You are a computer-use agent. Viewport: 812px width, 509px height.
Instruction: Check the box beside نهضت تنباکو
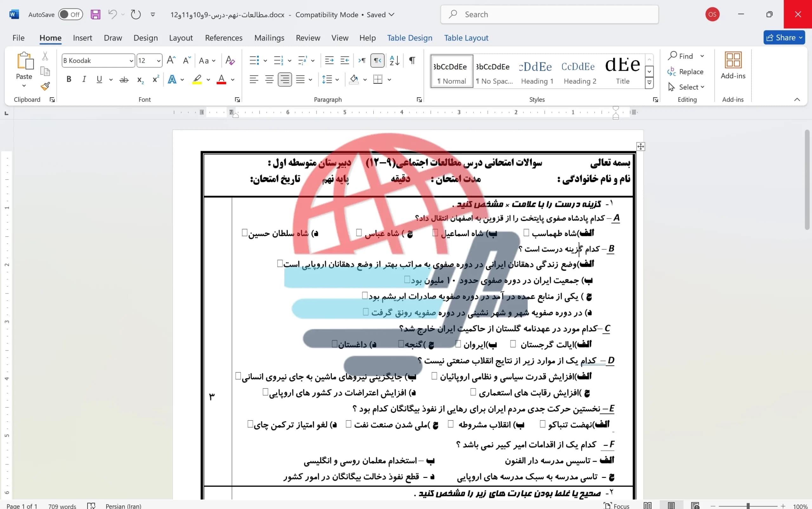coord(542,424)
